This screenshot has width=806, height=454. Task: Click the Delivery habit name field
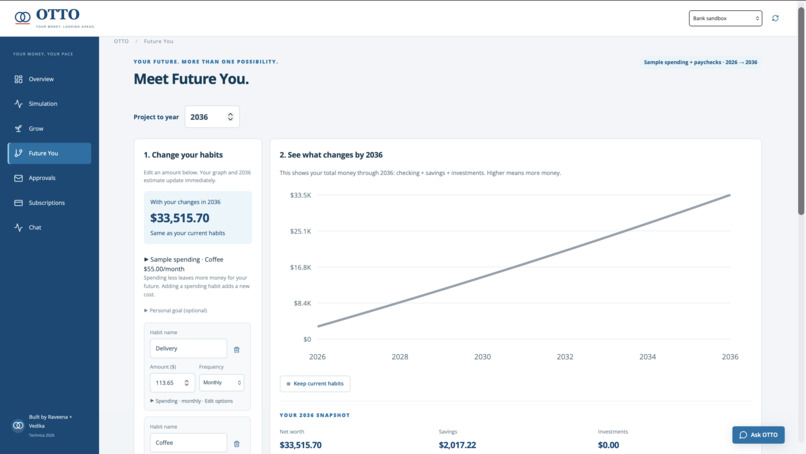pyautogui.click(x=188, y=349)
